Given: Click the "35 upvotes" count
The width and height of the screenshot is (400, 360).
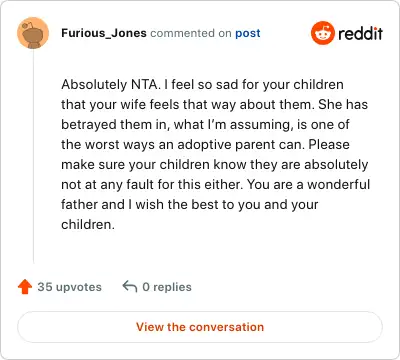Looking at the screenshot, I should [x=69, y=287].
